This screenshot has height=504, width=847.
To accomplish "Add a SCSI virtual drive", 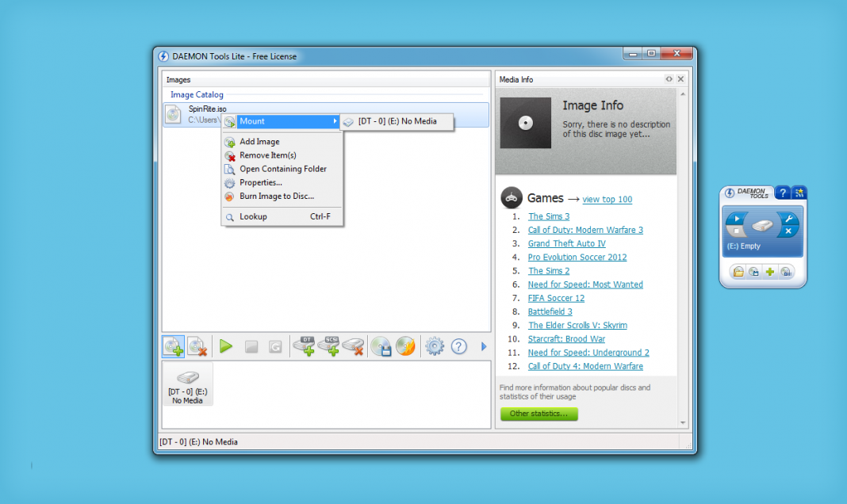I will click(328, 346).
